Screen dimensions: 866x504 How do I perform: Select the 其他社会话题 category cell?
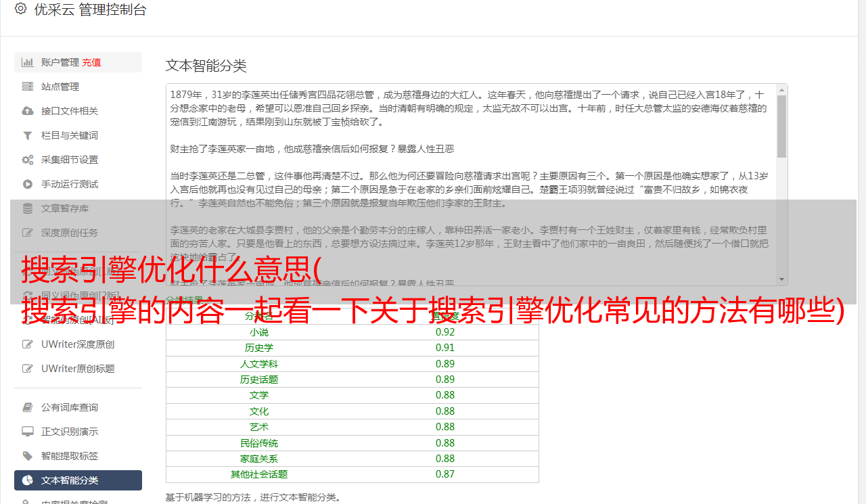click(259, 474)
